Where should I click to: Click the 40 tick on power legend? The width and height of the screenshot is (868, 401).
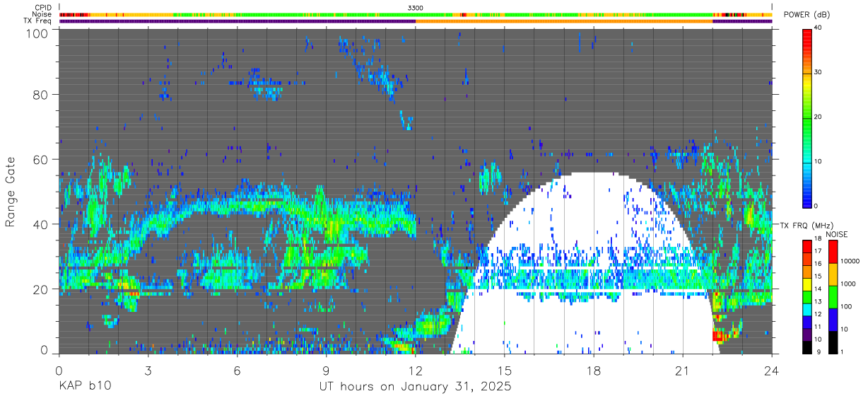coord(819,28)
